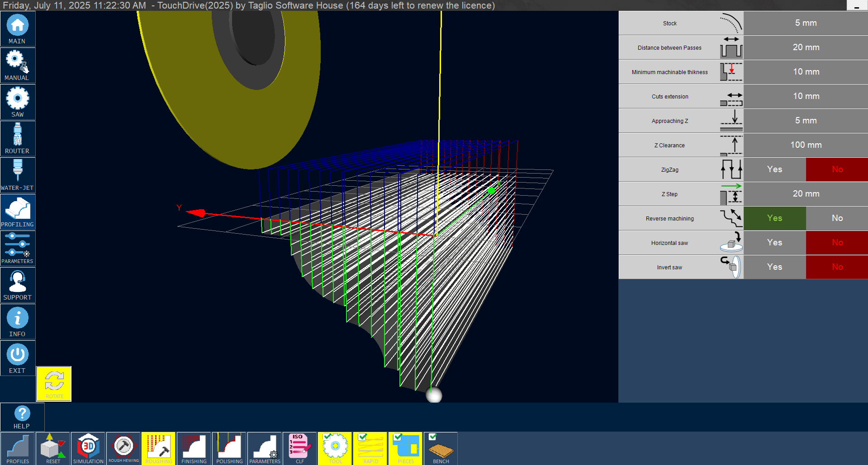Click the yellow Rotate view button
This screenshot has width=868, height=465.
(54, 384)
